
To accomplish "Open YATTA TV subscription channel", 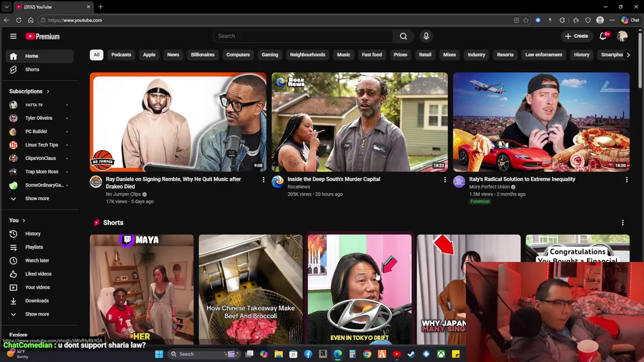I will [x=40, y=105].
